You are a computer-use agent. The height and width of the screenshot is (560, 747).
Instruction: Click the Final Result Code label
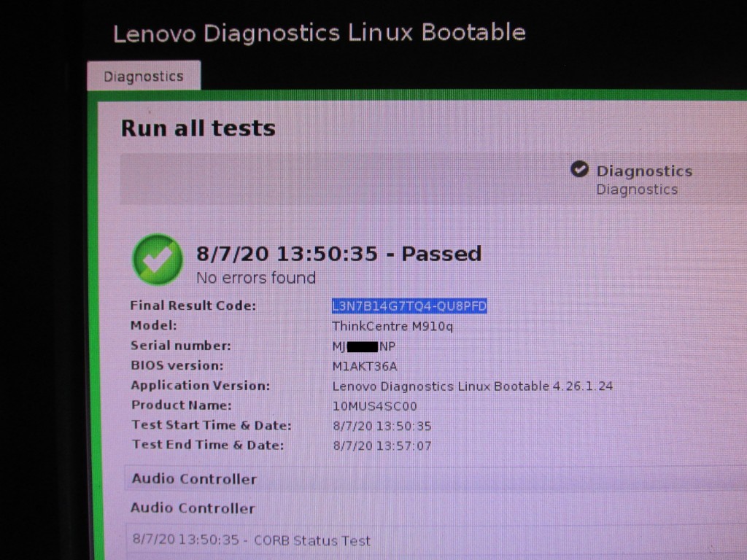[193, 306]
